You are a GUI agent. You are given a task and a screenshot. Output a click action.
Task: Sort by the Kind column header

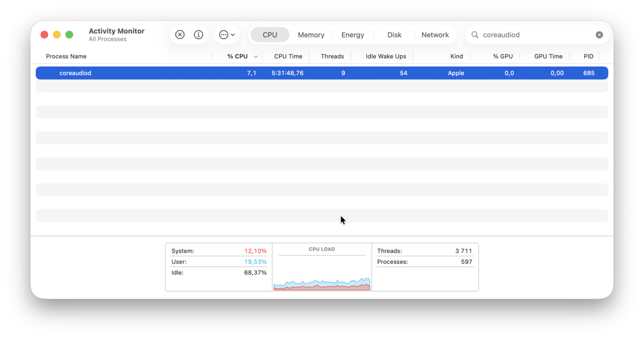(x=457, y=57)
